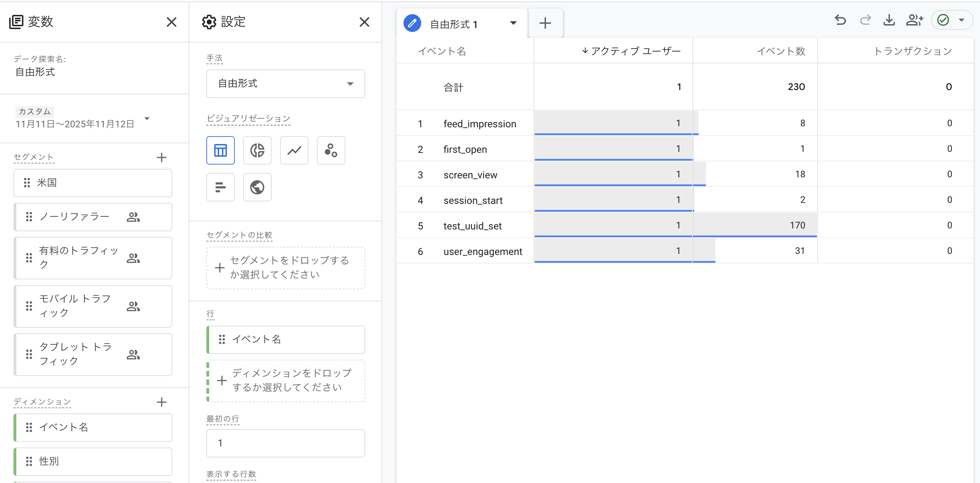The height and width of the screenshot is (483, 980).
Task: Add a new exploration tab with plus button
Action: [545, 23]
